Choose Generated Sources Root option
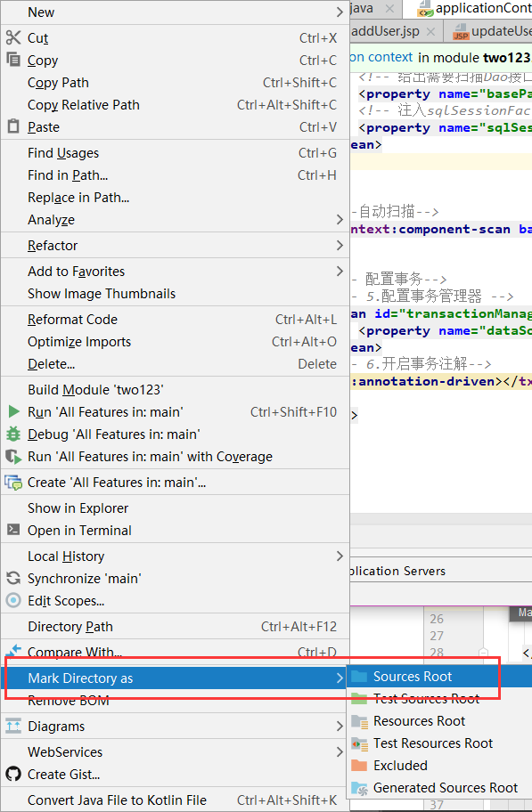 click(439, 788)
